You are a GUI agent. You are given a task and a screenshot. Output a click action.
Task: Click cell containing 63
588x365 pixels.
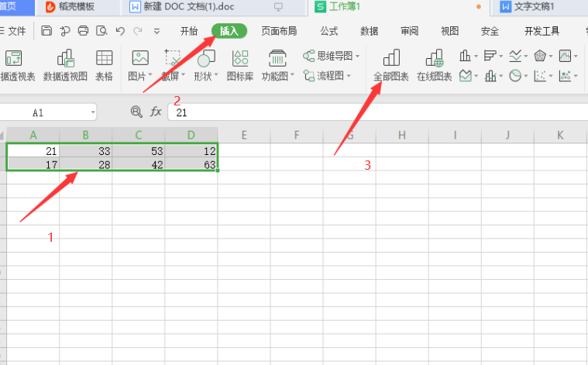191,164
